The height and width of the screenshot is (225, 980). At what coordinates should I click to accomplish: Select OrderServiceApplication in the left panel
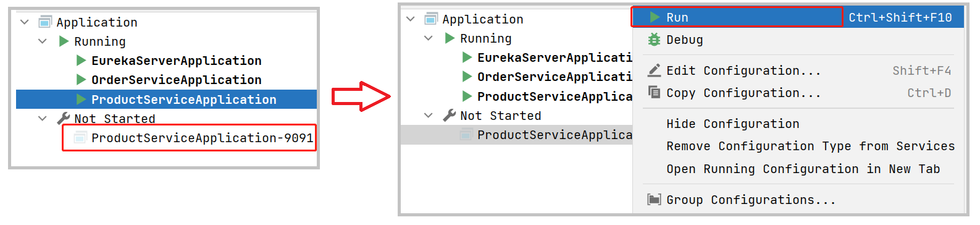click(x=177, y=80)
